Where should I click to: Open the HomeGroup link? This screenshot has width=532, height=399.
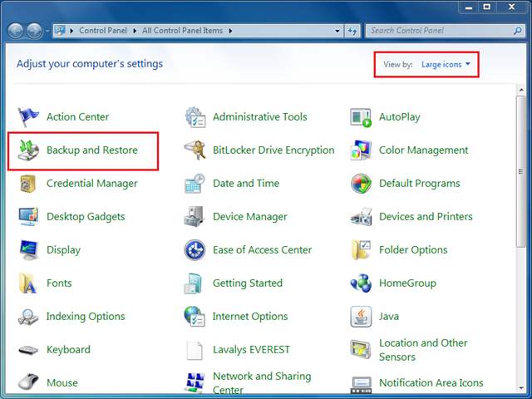click(x=407, y=283)
